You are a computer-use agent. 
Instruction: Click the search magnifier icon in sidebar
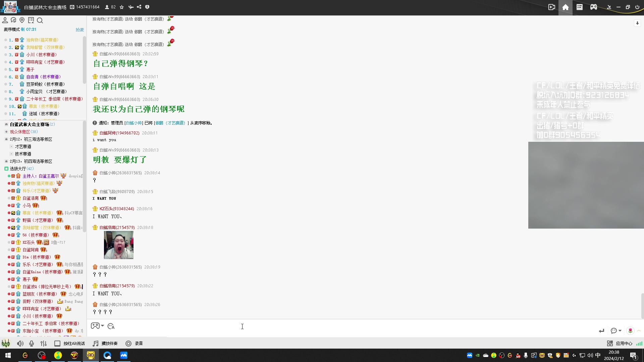(40, 20)
